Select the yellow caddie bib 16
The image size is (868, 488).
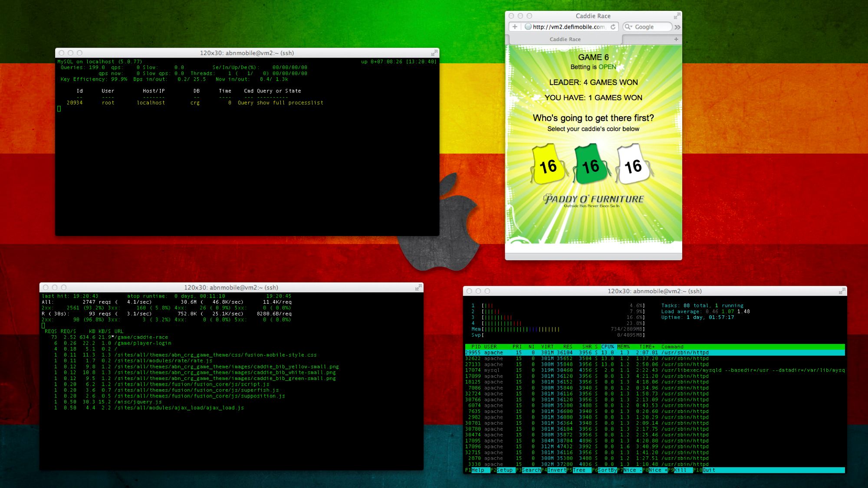(x=548, y=164)
